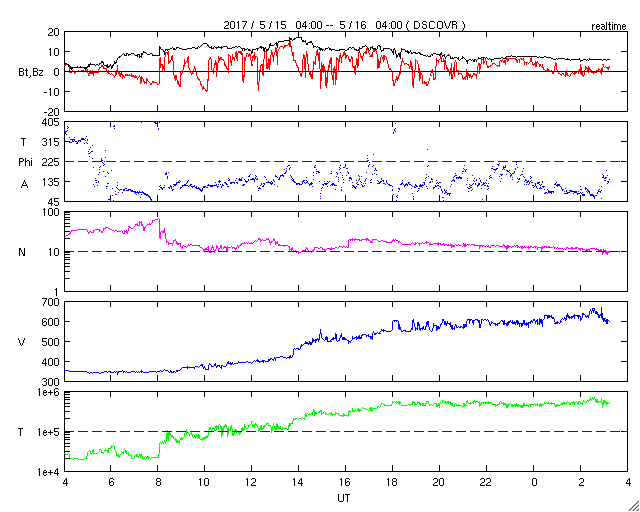
Task: Click the "6" hour tick on UT axis
Action: [111, 482]
